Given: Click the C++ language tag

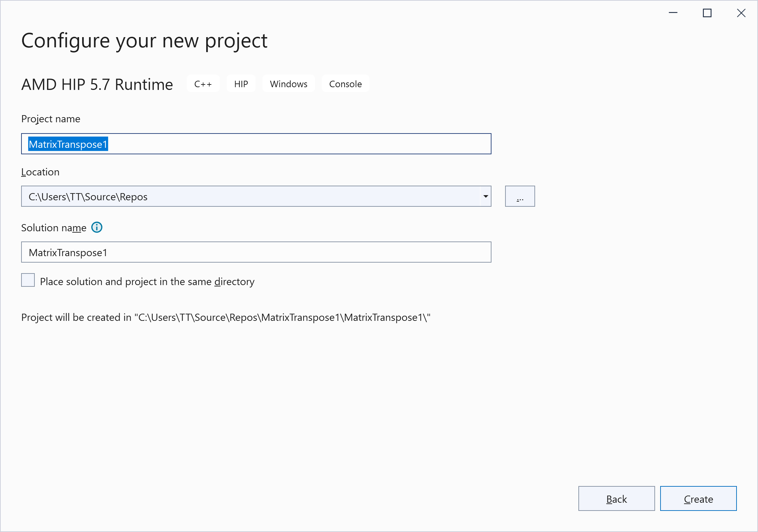Looking at the screenshot, I should pyautogui.click(x=203, y=84).
